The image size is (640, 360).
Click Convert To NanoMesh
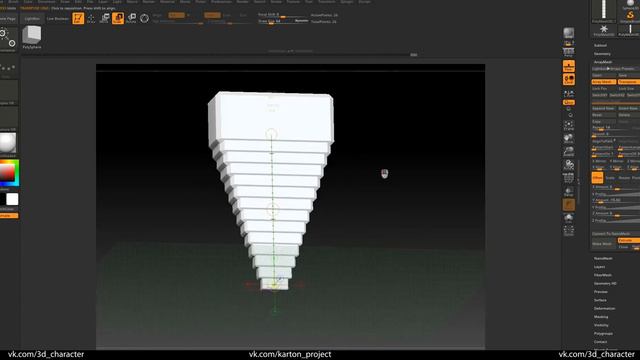click(616, 234)
